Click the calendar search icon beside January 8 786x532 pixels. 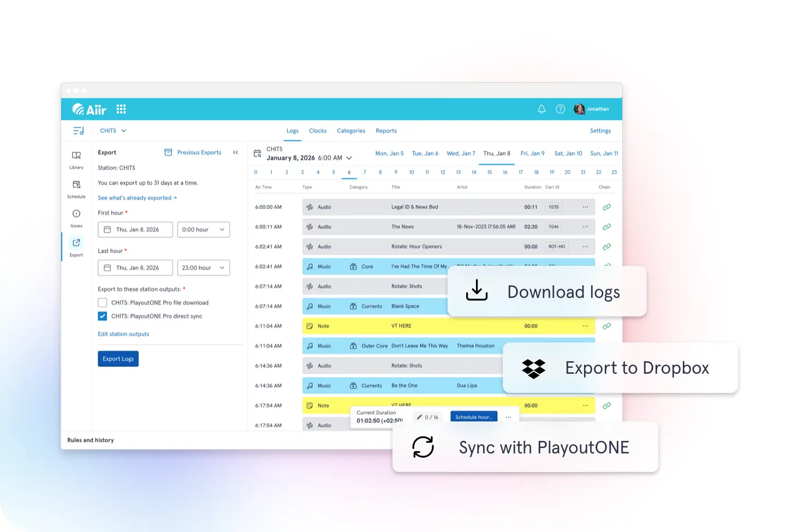point(257,153)
